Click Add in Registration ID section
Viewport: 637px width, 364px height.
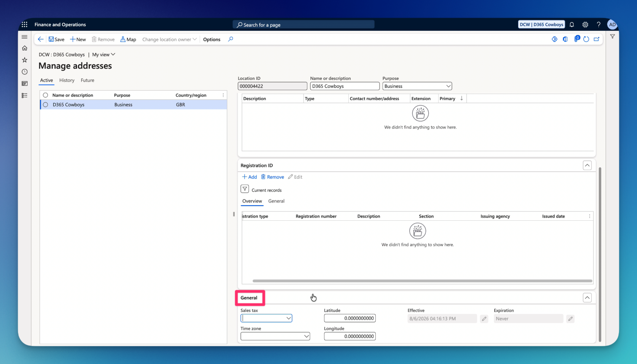tap(250, 177)
